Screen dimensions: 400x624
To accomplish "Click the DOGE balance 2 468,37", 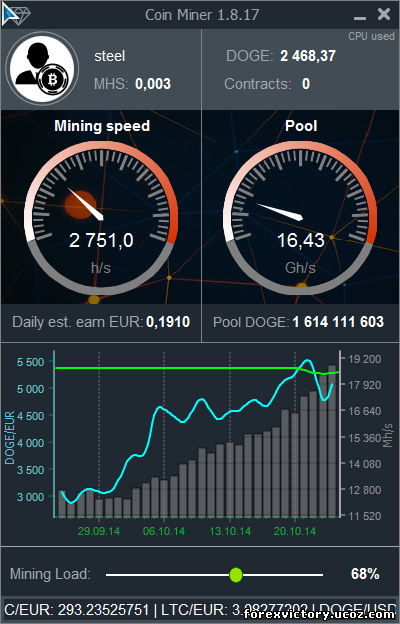I will tap(308, 56).
